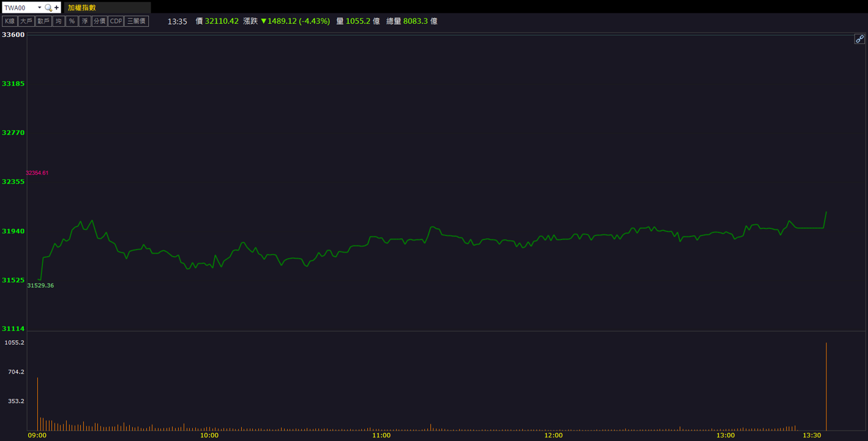Click the 31940 price axis label
The height and width of the screenshot is (441, 868).
tap(13, 232)
